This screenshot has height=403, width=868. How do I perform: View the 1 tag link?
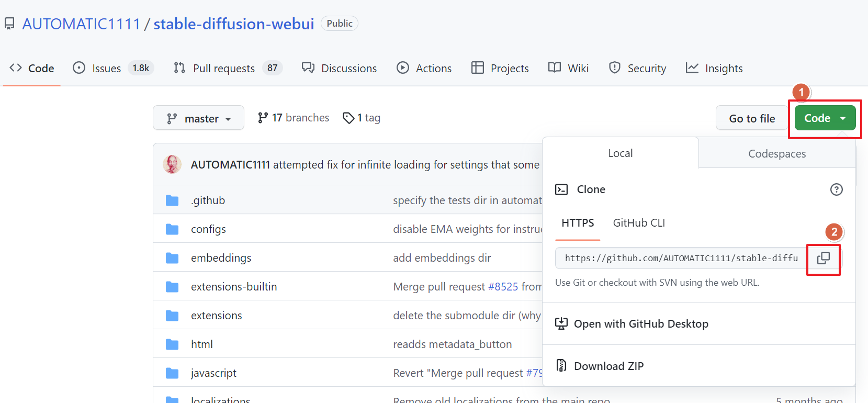click(x=362, y=118)
